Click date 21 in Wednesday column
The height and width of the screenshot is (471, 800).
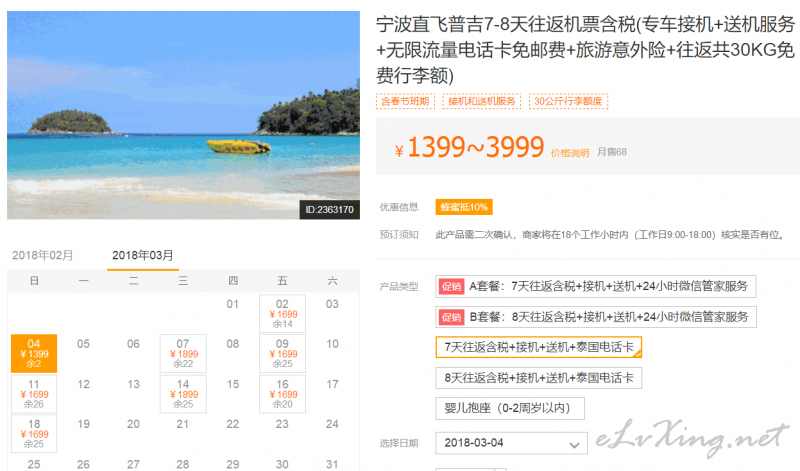183,424
